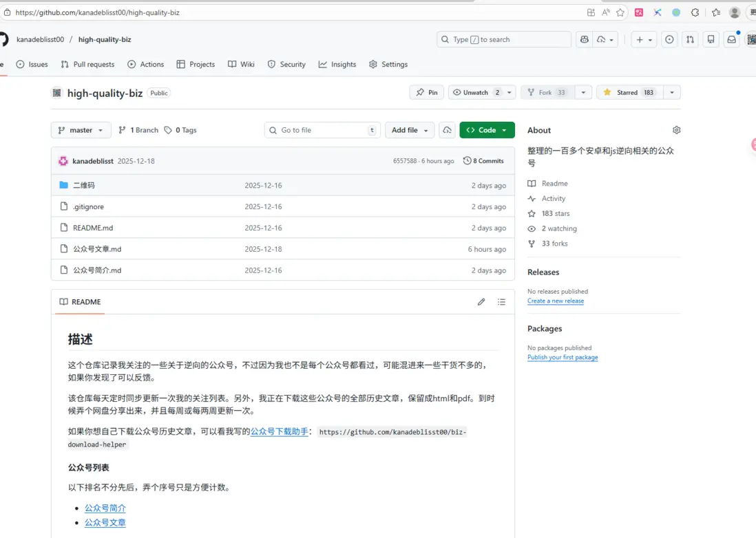Viewport: 756px width, 538px height.
Task: Click the cloud codespace icon button
Action: (448, 130)
